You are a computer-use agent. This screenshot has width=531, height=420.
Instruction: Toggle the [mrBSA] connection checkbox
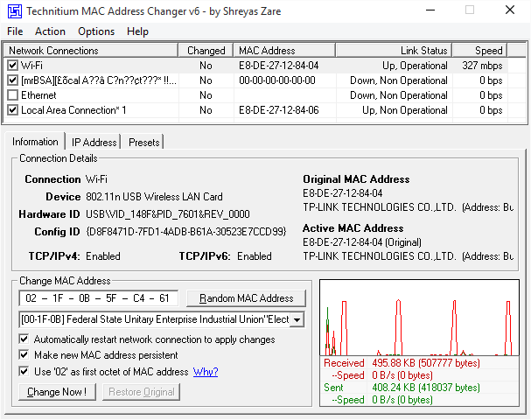tap(12, 80)
